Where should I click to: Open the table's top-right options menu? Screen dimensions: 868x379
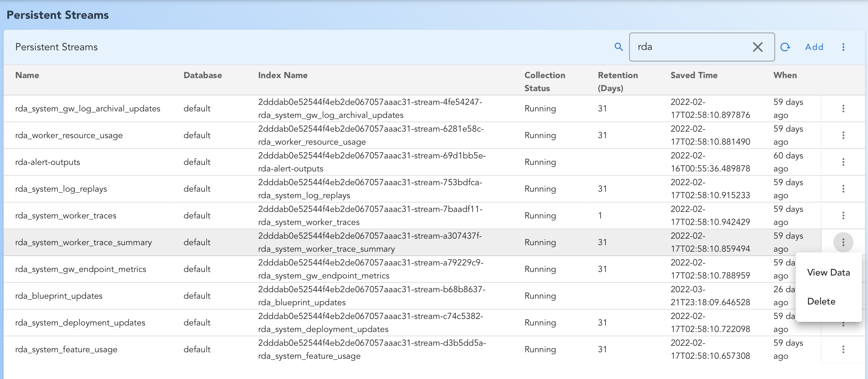pyautogui.click(x=843, y=47)
